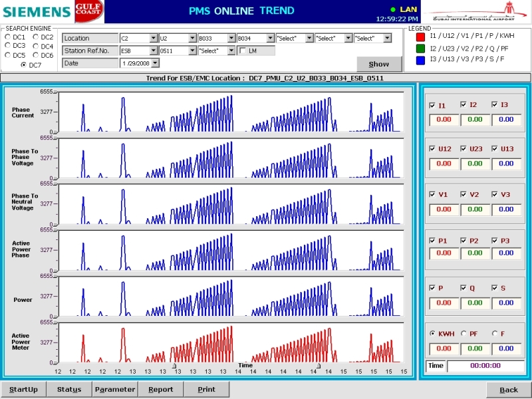Click the Gulf Coast logo
The width and height of the screenshot is (532, 399).
[88, 12]
